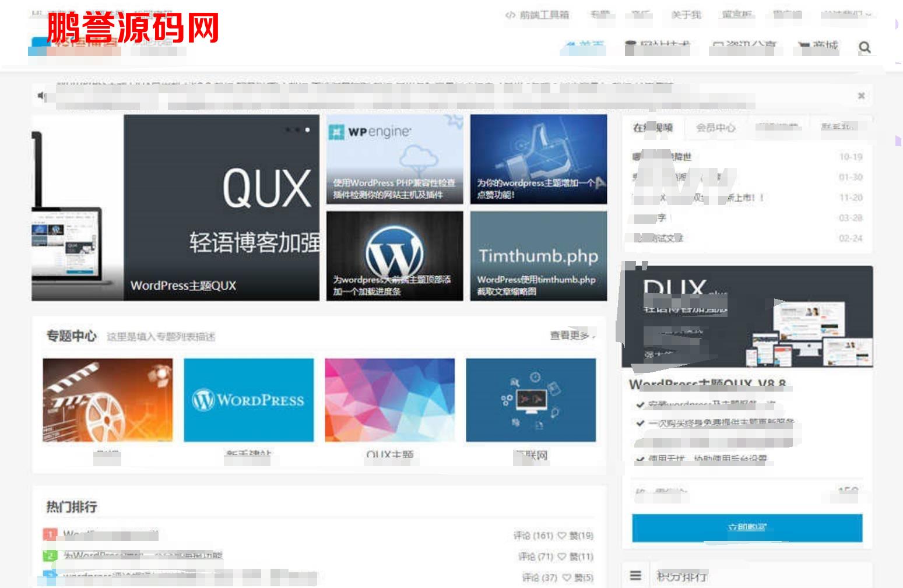Viewport: 903px width, 588px height.
Task: Click the hamburger icon beside 积分排行
Action: click(x=635, y=576)
